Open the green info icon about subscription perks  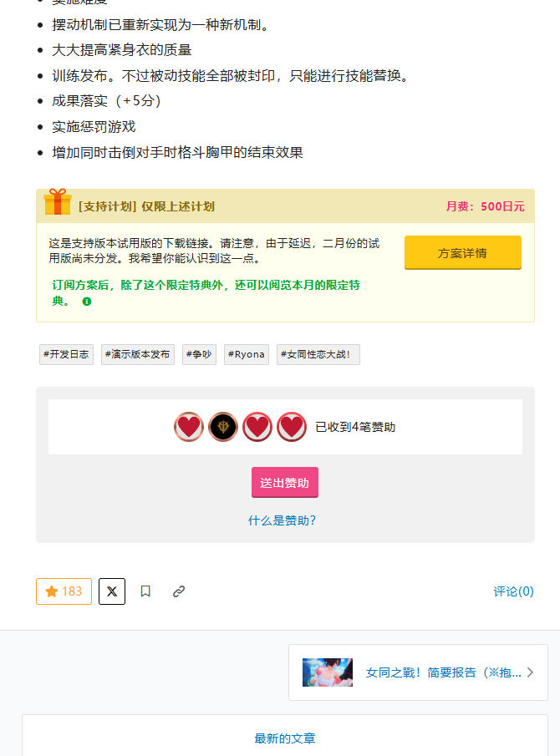pos(87,302)
